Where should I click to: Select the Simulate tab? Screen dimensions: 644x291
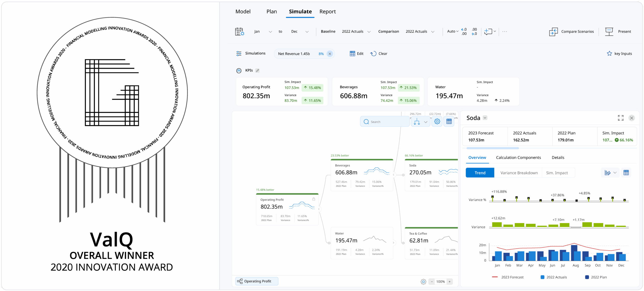click(x=300, y=12)
